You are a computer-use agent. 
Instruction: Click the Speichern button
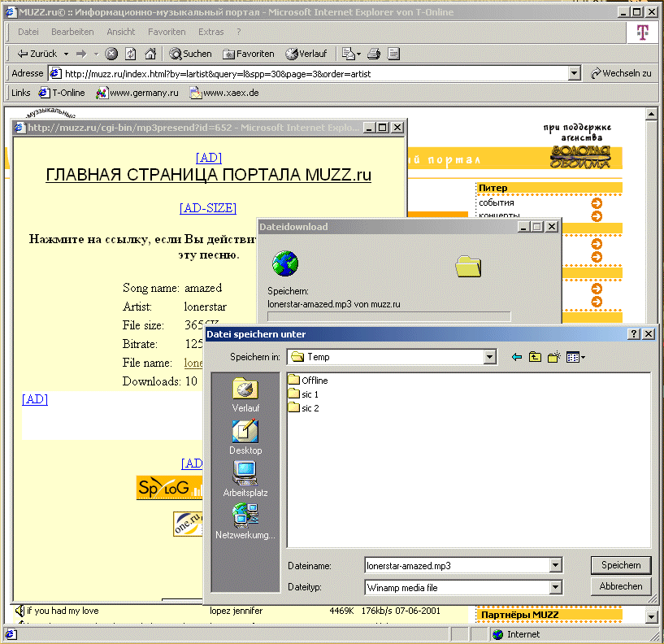[621, 565]
